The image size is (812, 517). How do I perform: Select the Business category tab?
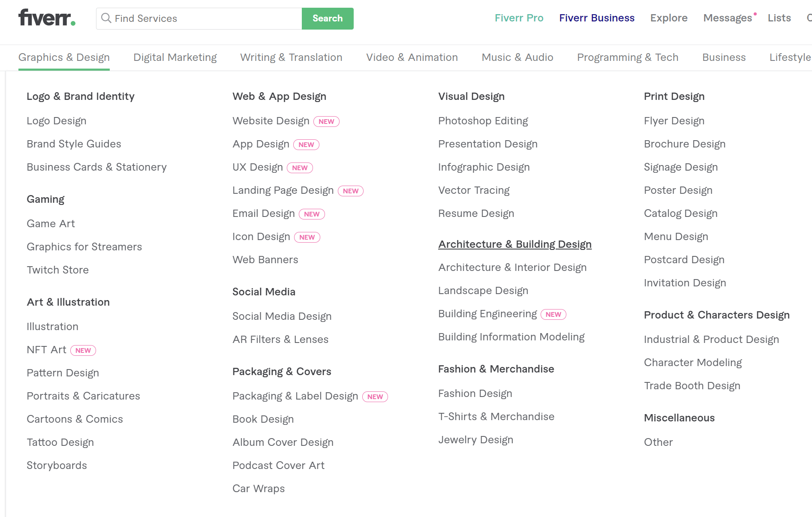pos(724,57)
